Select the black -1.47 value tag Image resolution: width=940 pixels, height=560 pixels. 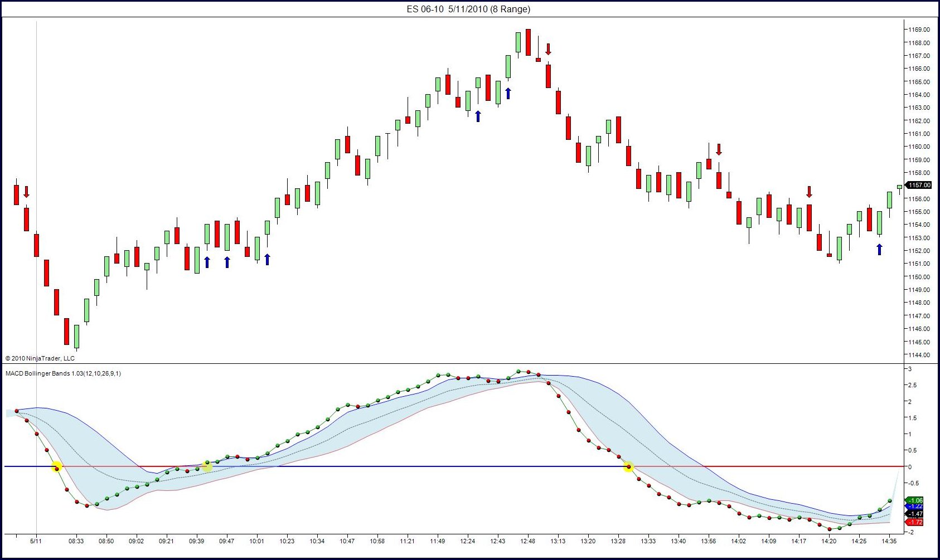[915, 514]
